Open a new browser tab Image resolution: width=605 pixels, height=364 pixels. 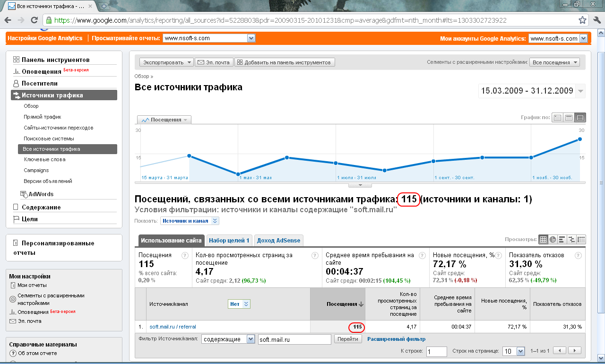[x=104, y=6]
